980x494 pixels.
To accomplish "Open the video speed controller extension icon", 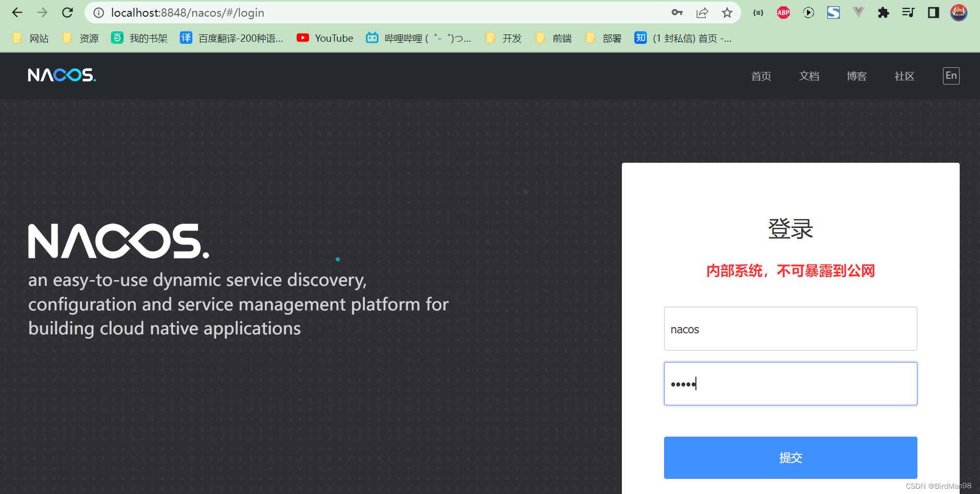I will pyautogui.click(x=808, y=12).
